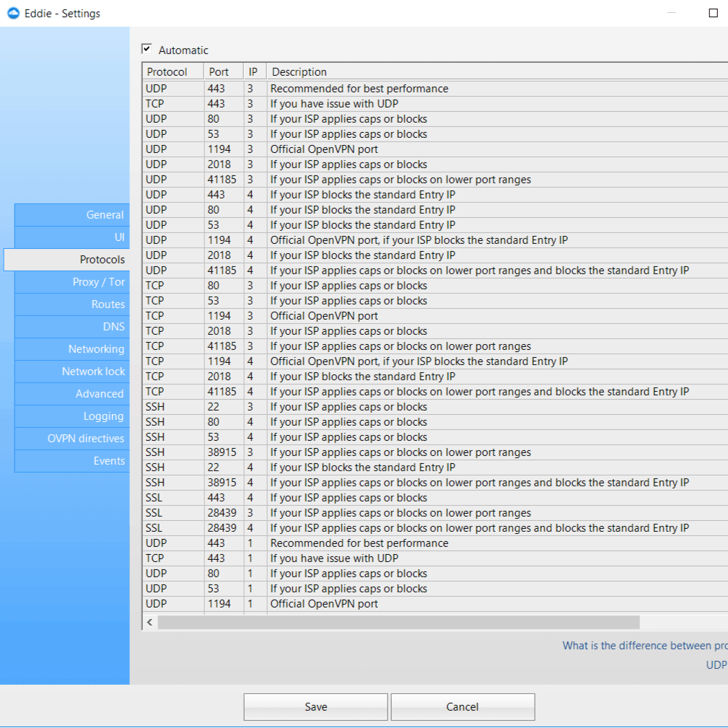Select the Protocols tab
The image size is (728, 728).
point(67,260)
